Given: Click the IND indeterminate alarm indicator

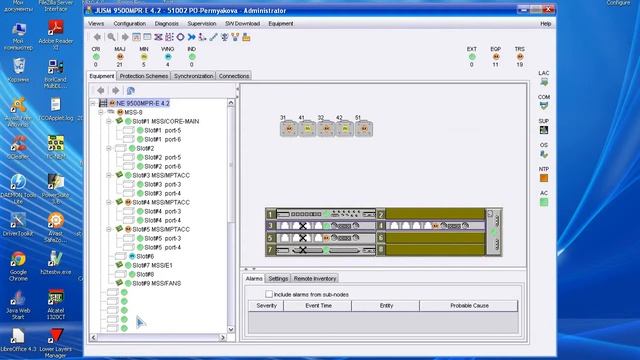Looking at the screenshot, I should [192, 57].
